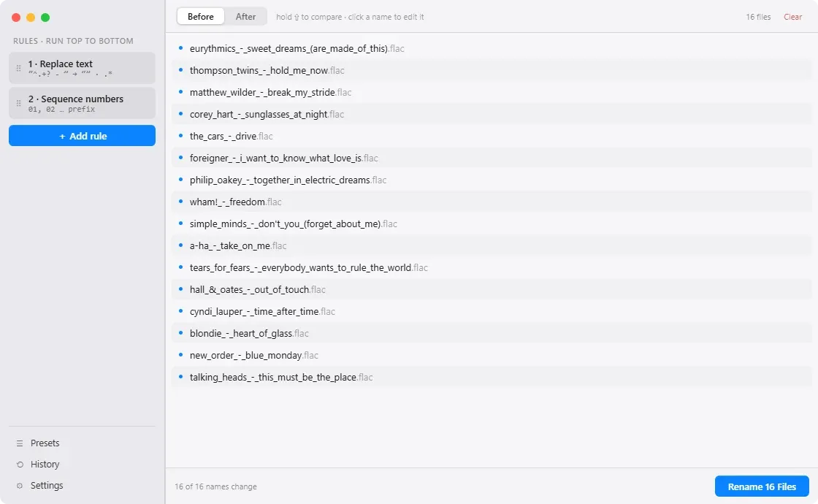This screenshot has width=818, height=504.
Task: Click the Add rule button
Action: coord(82,136)
